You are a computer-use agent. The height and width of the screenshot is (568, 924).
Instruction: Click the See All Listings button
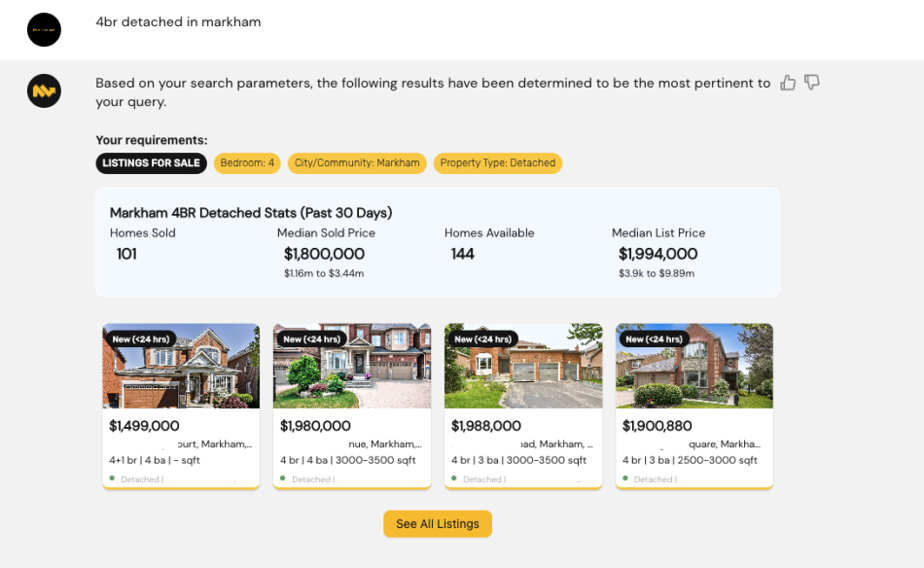437,523
